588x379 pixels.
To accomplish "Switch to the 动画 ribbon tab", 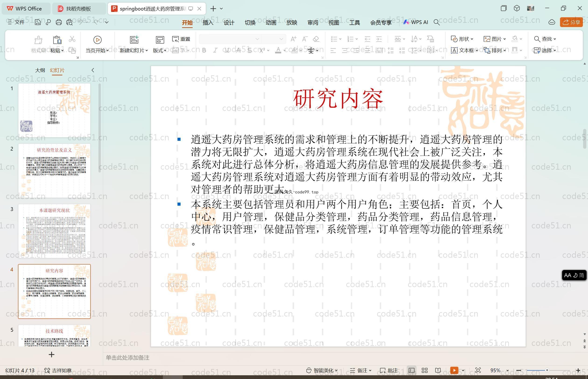I will click(271, 22).
